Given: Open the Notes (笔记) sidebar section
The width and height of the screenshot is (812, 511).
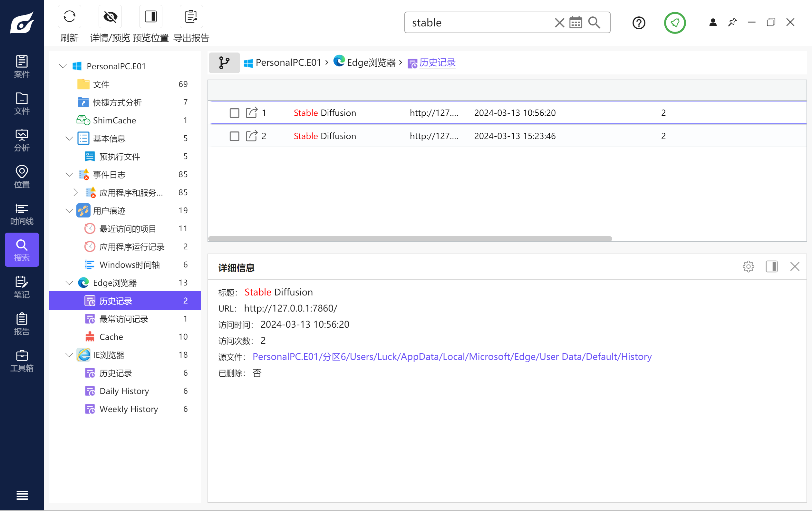Looking at the screenshot, I should click(x=22, y=287).
